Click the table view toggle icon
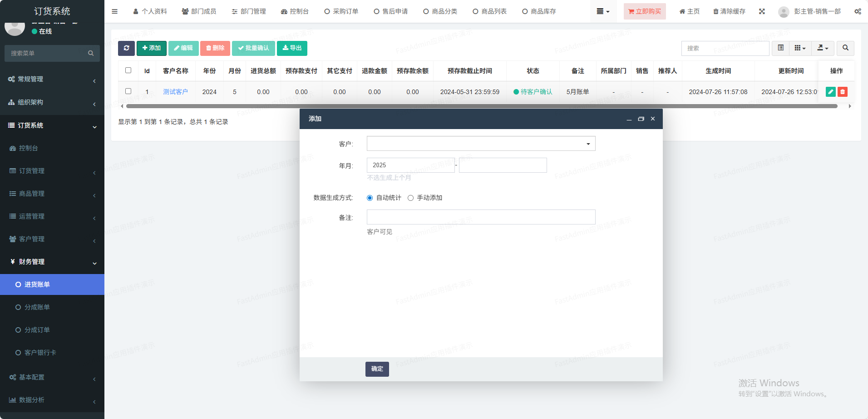This screenshot has width=868, height=419. point(780,48)
